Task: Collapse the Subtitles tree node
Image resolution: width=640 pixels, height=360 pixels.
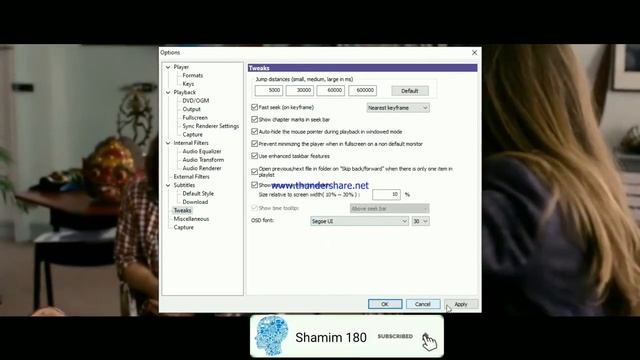Action: tap(168, 185)
